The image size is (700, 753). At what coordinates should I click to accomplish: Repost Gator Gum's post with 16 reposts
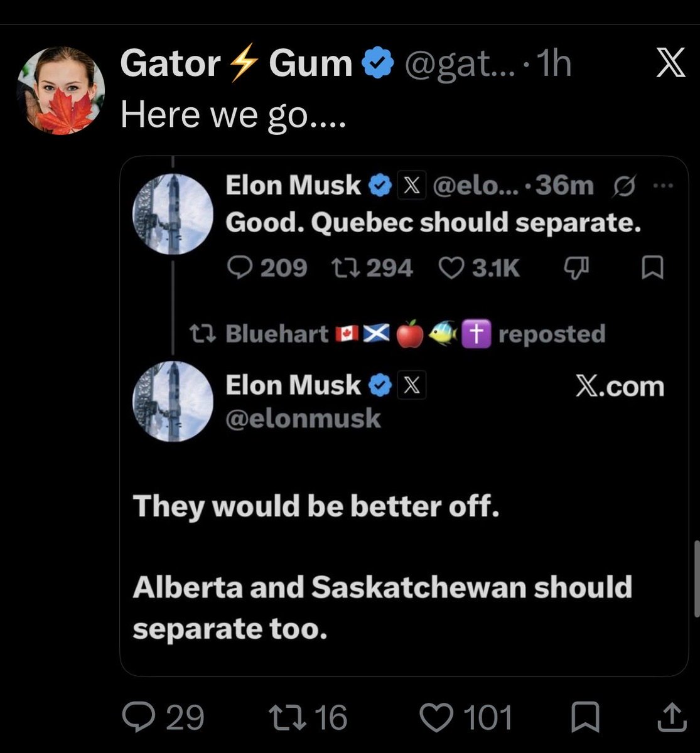coord(308,717)
